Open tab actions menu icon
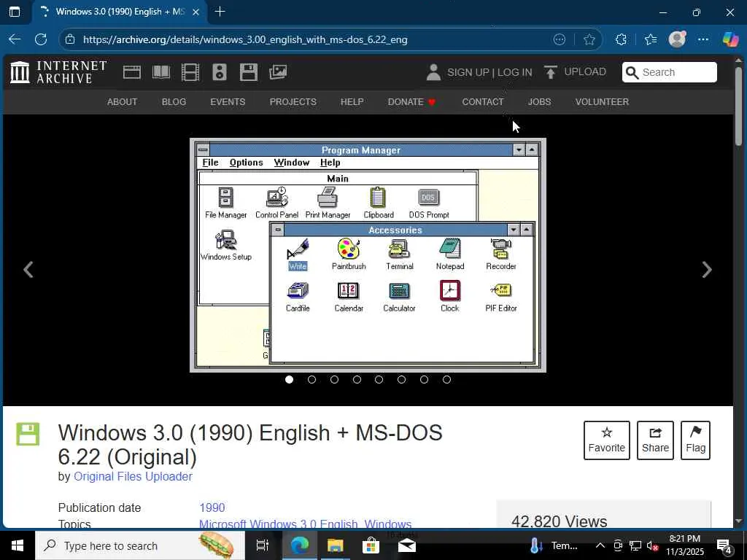Screen dimensions: 747x560 coord(15,12)
